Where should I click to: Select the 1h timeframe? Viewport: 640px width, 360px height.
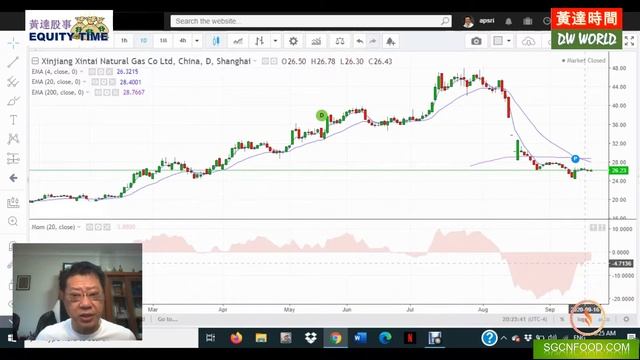[x=124, y=41]
